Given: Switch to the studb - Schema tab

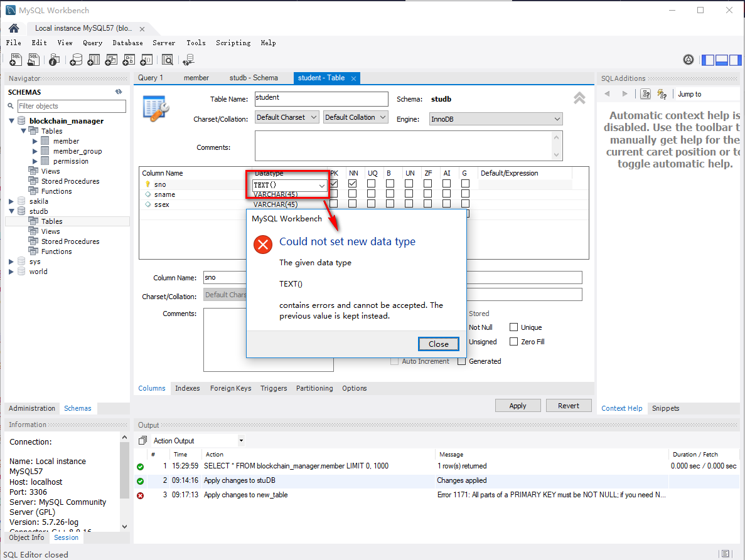Looking at the screenshot, I should pyautogui.click(x=254, y=78).
